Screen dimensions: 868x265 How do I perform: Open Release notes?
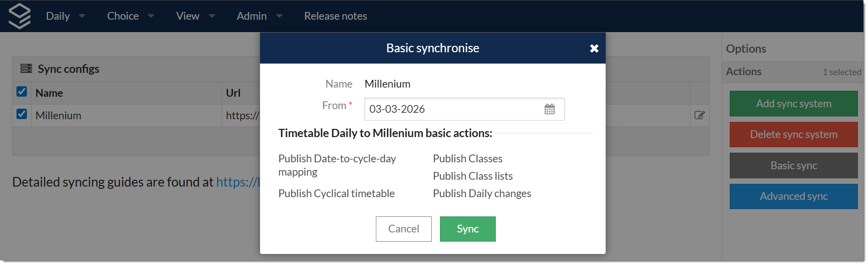coord(336,16)
